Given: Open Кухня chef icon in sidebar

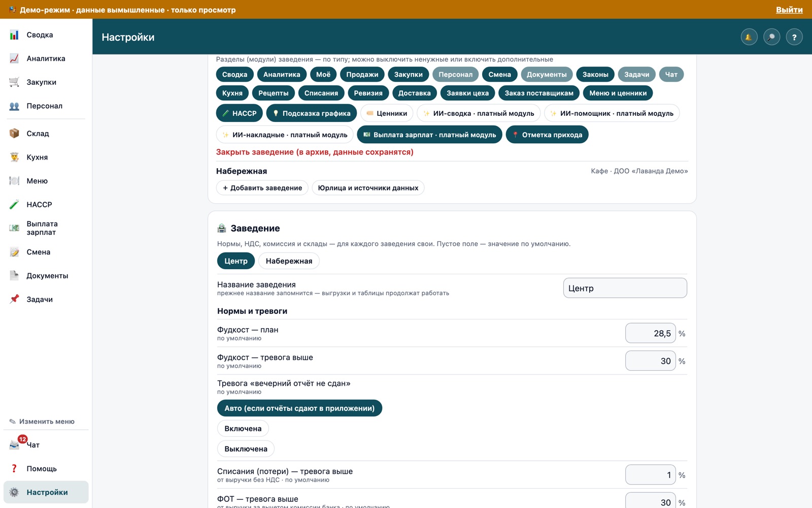Looking at the screenshot, I should pos(14,157).
